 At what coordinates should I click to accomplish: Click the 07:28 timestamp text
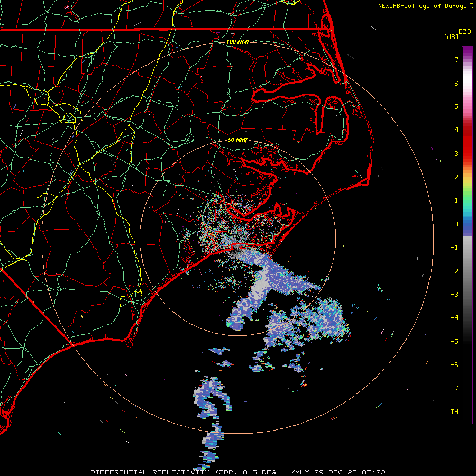click(374, 472)
